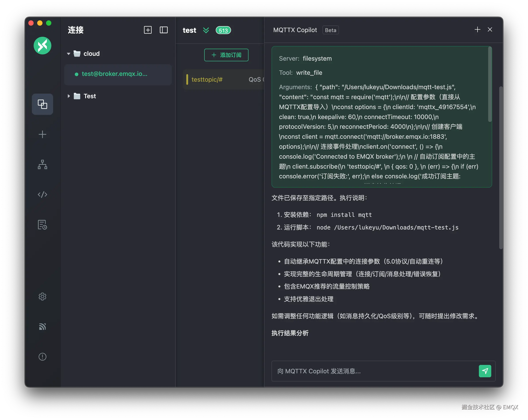Open the Viewer tree-structure icon
Viewport: 528px width, 420px height.
(42, 165)
